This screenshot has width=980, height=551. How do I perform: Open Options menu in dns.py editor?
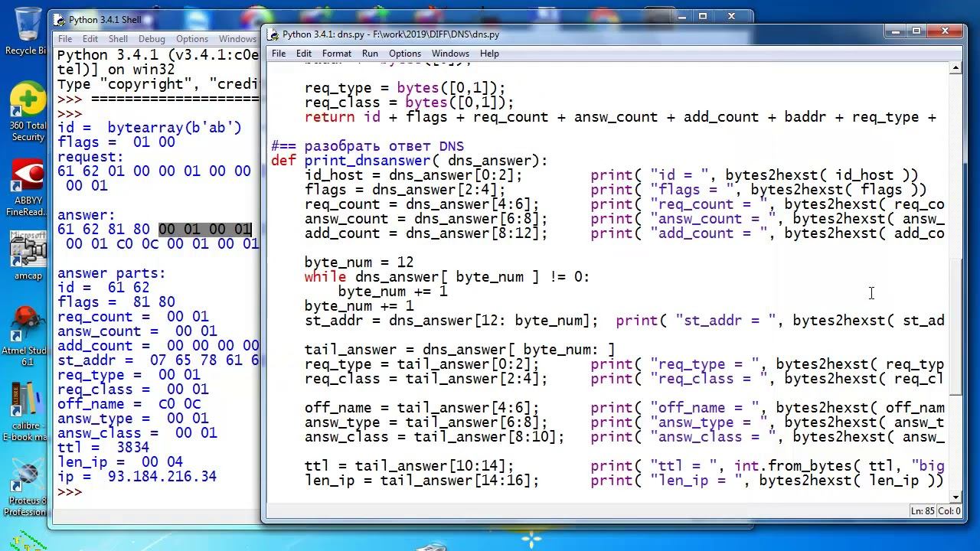pyautogui.click(x=405, y=54)
